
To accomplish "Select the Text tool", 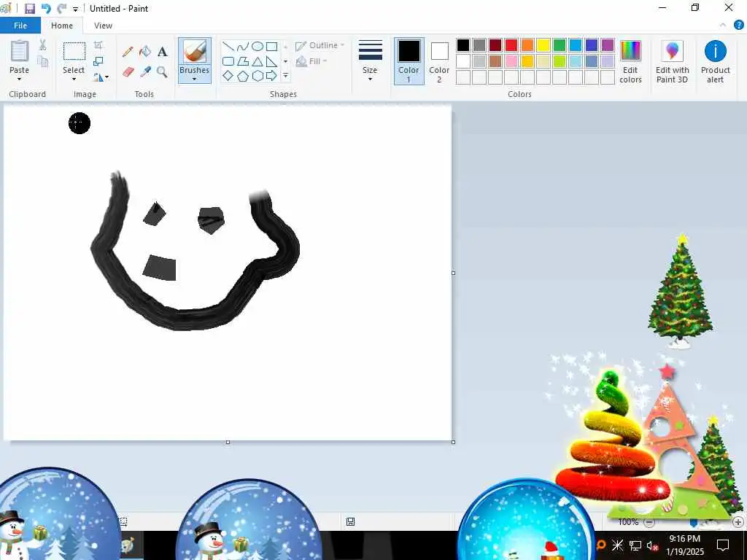I will [163, 52].
